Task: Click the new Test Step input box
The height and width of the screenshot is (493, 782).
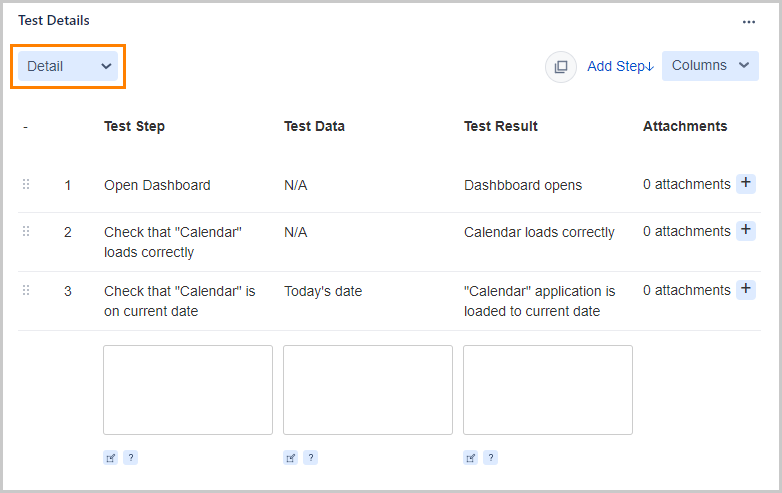Action: tap(188, 390)
